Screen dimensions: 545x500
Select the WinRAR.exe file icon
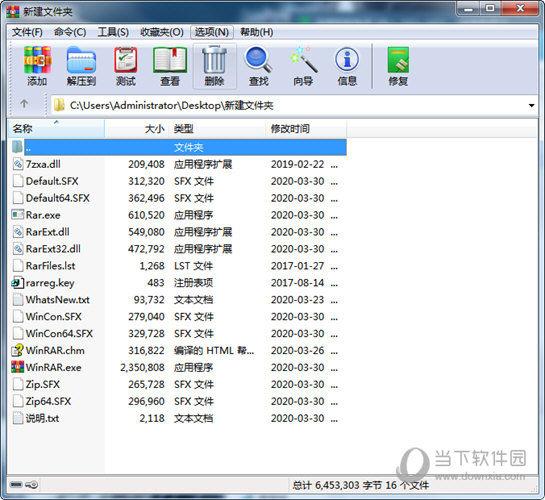click(18, 367)
